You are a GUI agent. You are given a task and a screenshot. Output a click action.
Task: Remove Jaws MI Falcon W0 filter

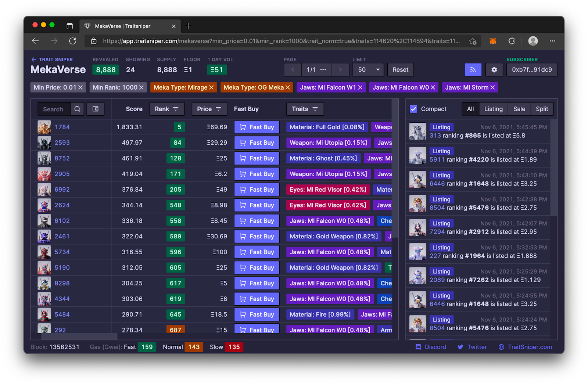433,87
